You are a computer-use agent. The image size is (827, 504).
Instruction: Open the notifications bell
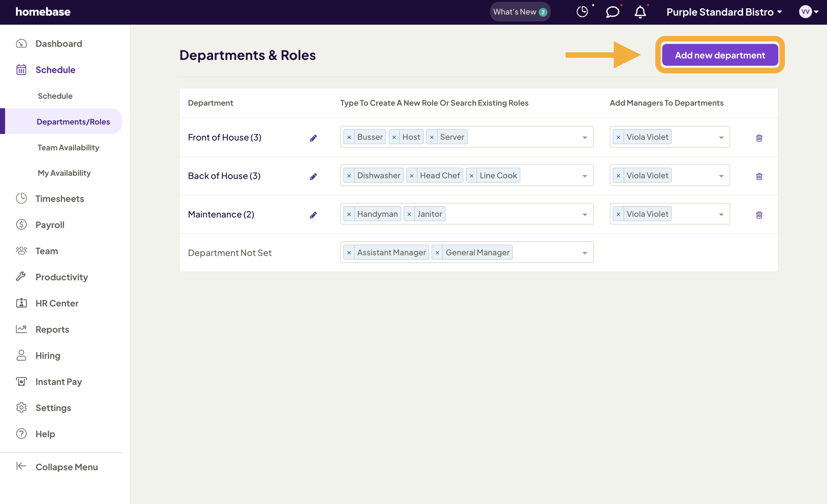coord(640,12)
